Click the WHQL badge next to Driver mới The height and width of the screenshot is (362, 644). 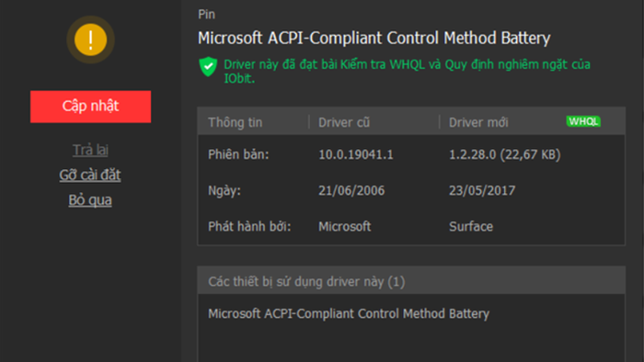pos(583,121)
